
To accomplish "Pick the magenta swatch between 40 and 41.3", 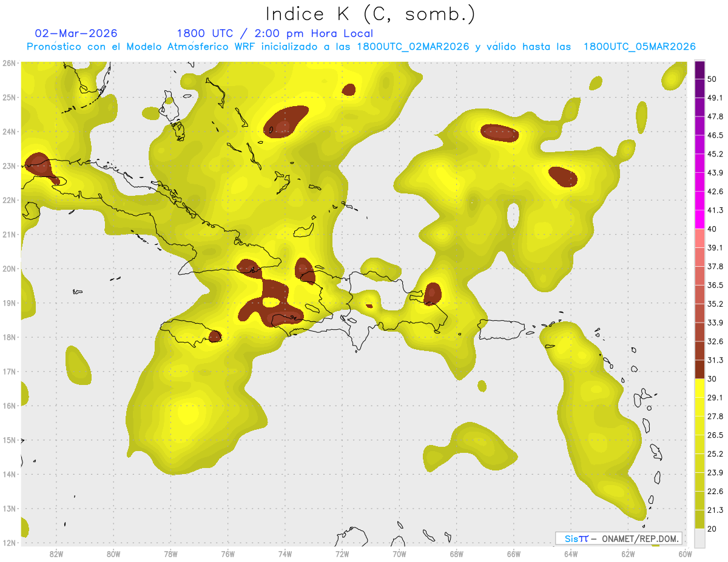I will pyautogui.click(x=699, y=219).
